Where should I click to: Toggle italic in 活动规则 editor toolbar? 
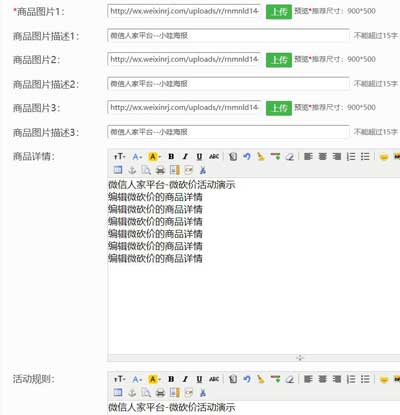[x=185, y=379]
